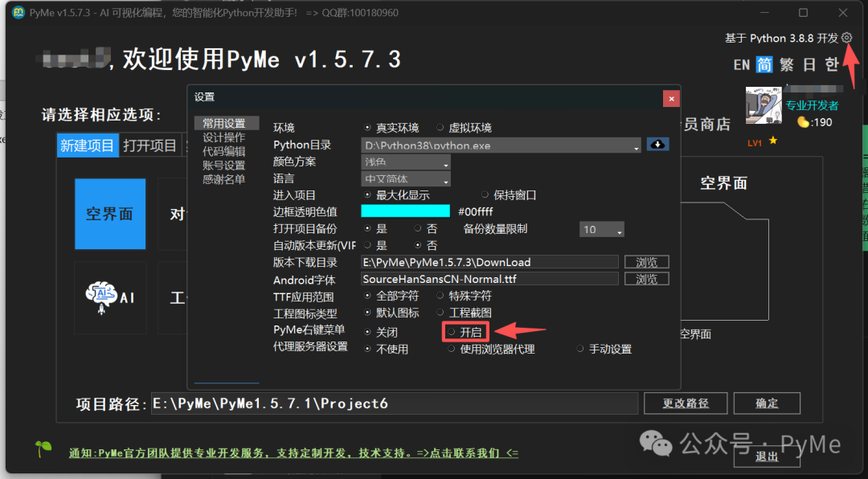This screenshot has width=868, height=479.
Task: Click the developer avatar picture
Action: (x=764, y=104)
